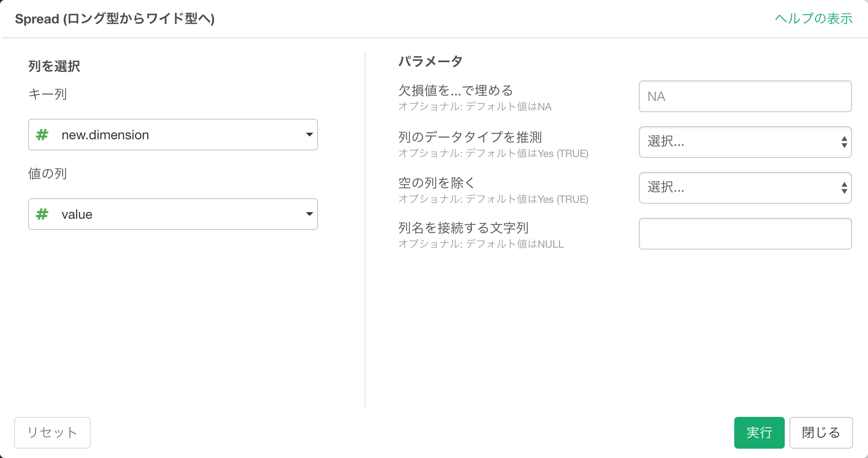Click the Spread dialog title text
Image resolution: width=868 pixels, height=458 pixels.
[x=115, y=19]
